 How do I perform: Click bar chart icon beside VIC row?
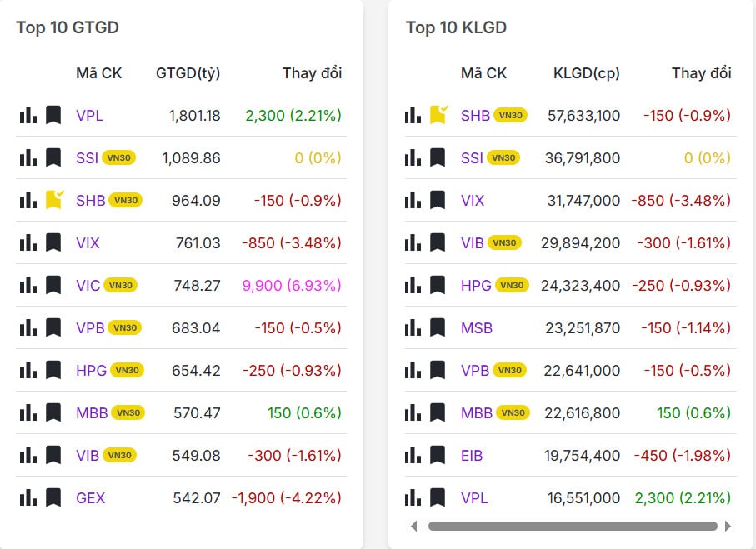coord(28,285)
